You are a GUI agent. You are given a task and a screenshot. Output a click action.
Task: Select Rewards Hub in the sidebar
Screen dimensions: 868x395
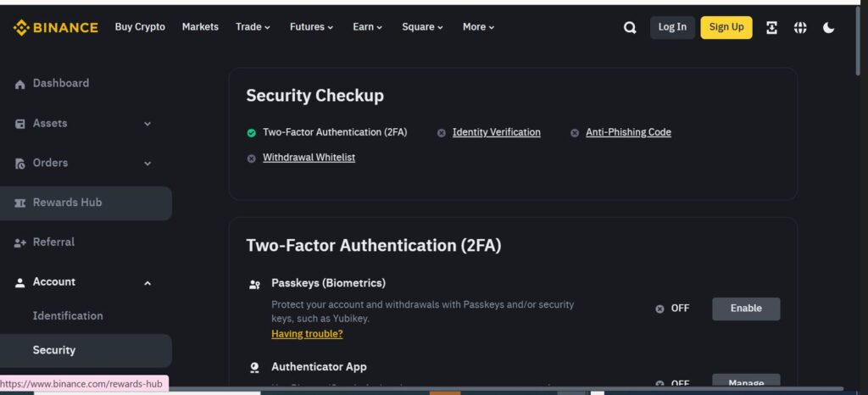(x=86, y=203)
